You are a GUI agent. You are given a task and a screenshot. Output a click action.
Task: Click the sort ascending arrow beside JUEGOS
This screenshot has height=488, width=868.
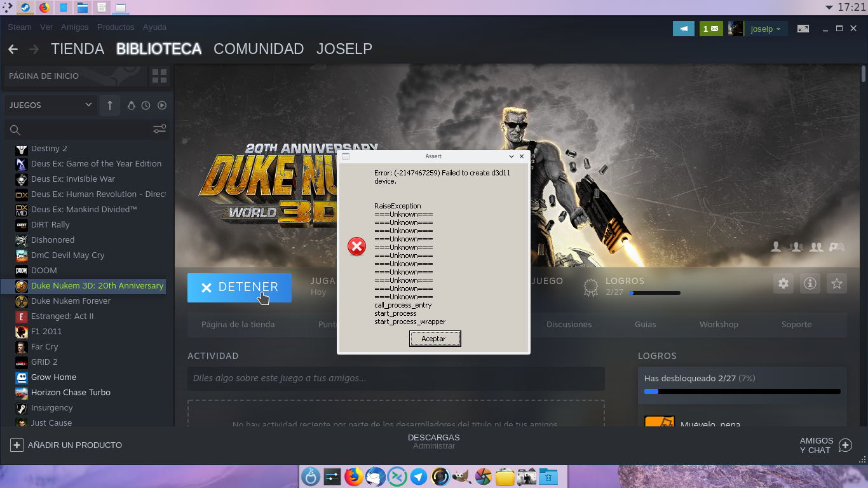110,105
